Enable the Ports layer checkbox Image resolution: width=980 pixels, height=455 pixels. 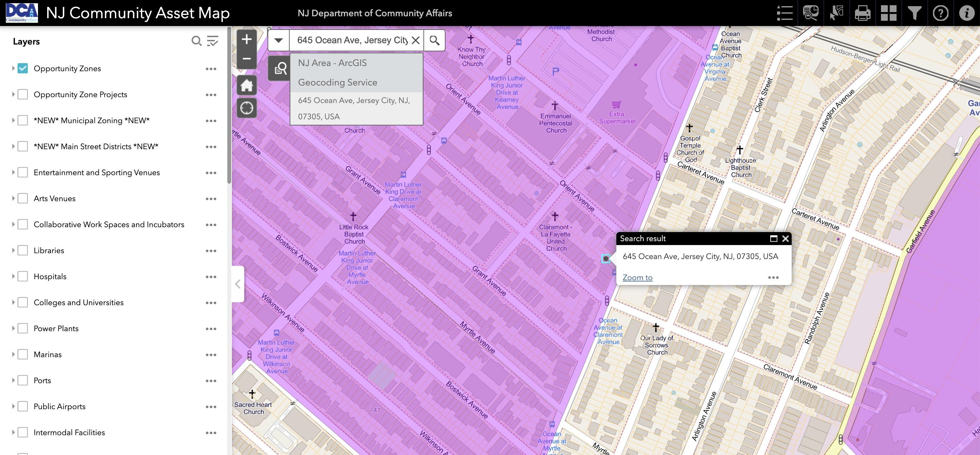23,381
